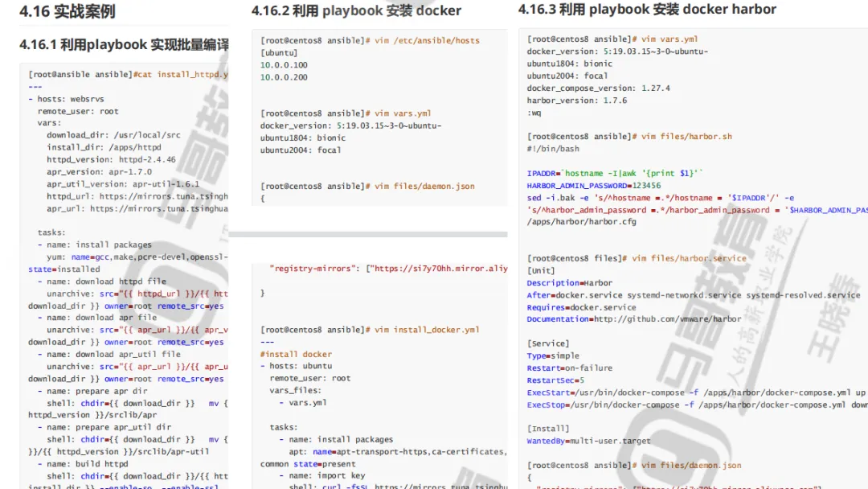Select the "httpd_version: httpd-2.4.46" line
Viewport: 868px width, 489px height.
(x=111, y=159)
